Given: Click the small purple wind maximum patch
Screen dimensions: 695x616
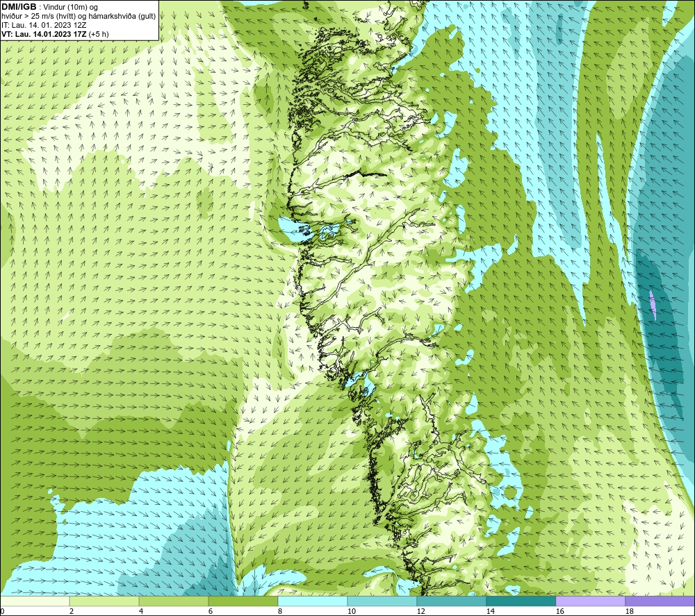Looking at the screenshot, I should pyautogui.click(x=653, y=305).
